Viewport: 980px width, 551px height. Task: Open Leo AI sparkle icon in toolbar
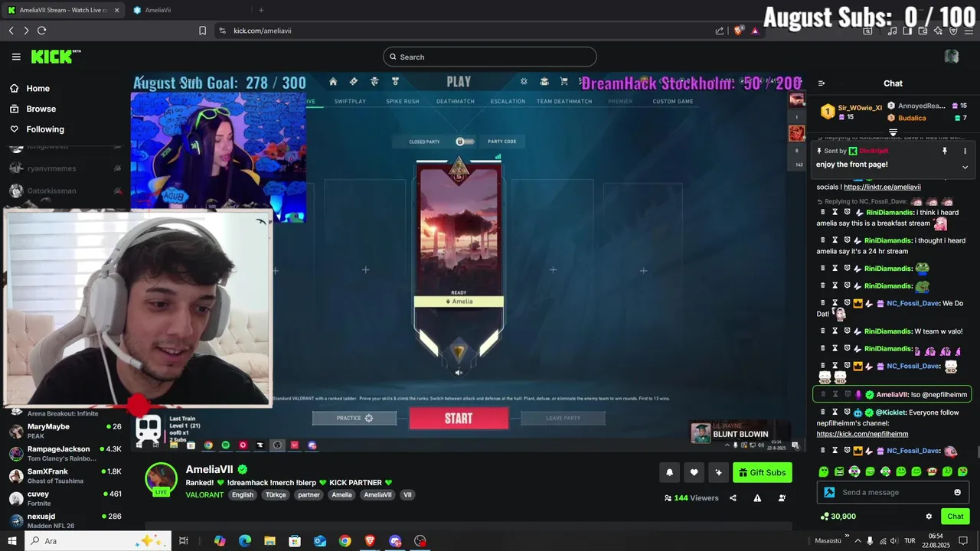[938, 31]
